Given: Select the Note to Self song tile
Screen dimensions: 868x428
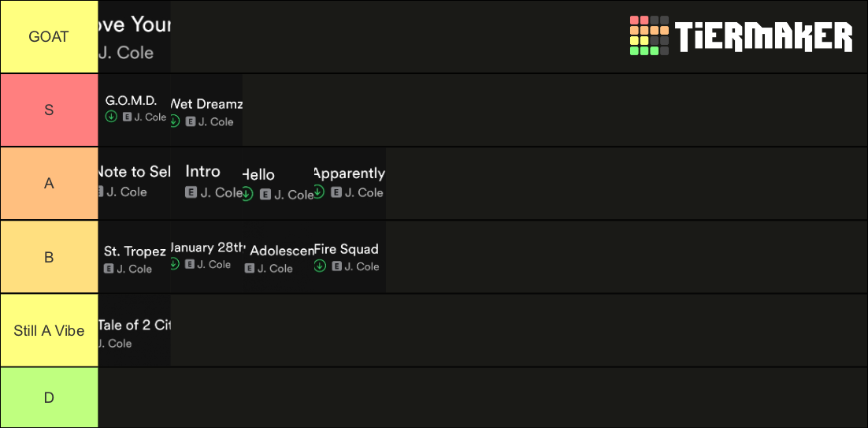Looking at the screenshot, I should (135, 184).
